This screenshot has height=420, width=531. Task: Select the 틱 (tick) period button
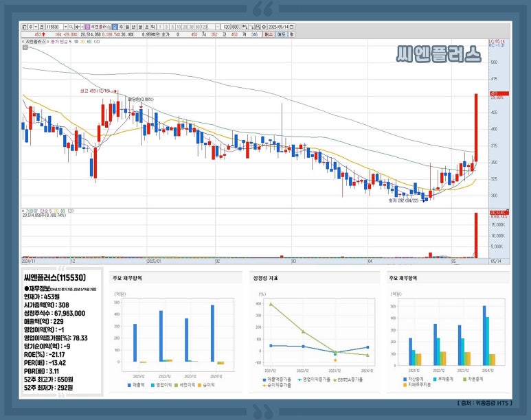pos(152,27)
